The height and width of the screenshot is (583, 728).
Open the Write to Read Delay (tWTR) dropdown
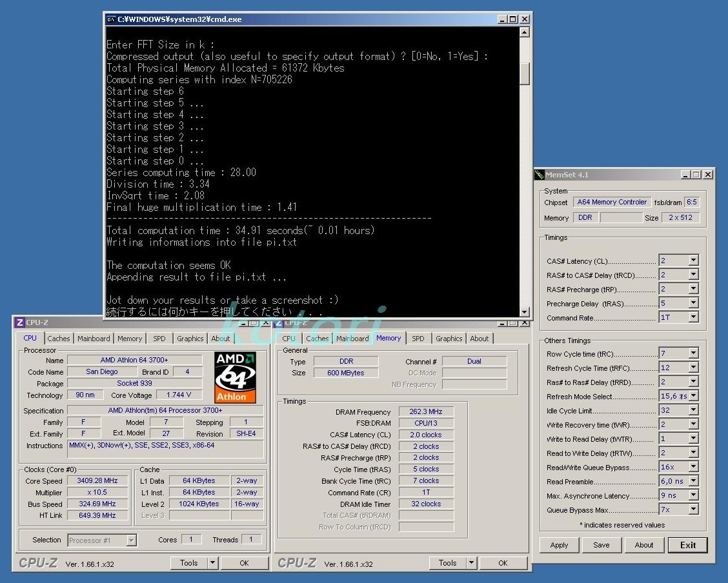coord(693,439)
